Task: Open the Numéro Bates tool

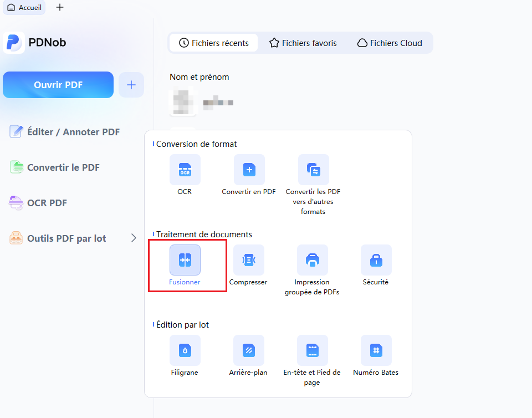Action: tap(376, 350)
